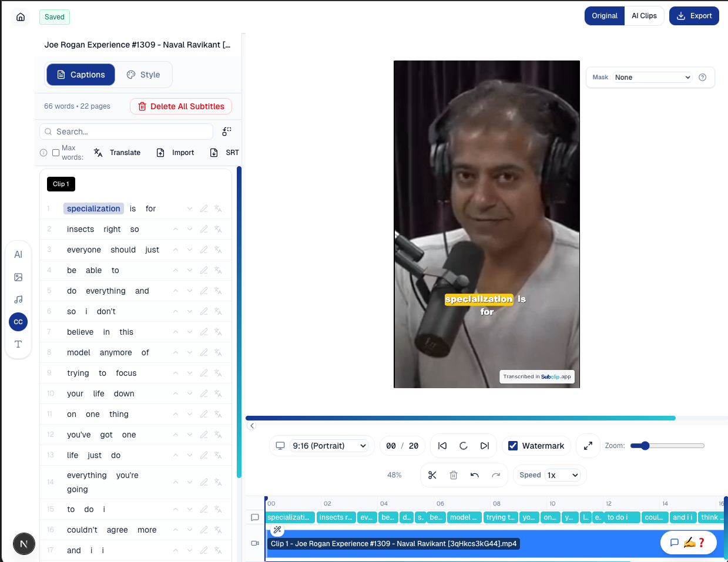Open the Mask None dropdown

[x=652, y=78]
